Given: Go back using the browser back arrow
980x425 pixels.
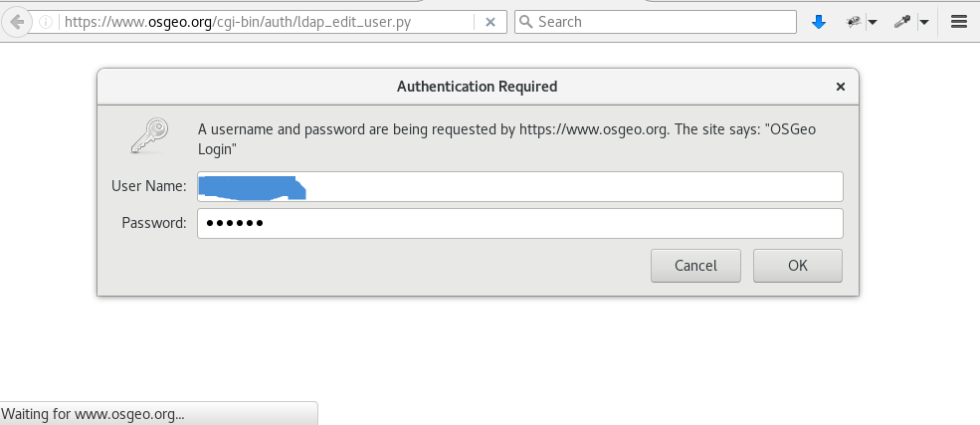Looking at the screenshot, I should [x=17, y=21].
